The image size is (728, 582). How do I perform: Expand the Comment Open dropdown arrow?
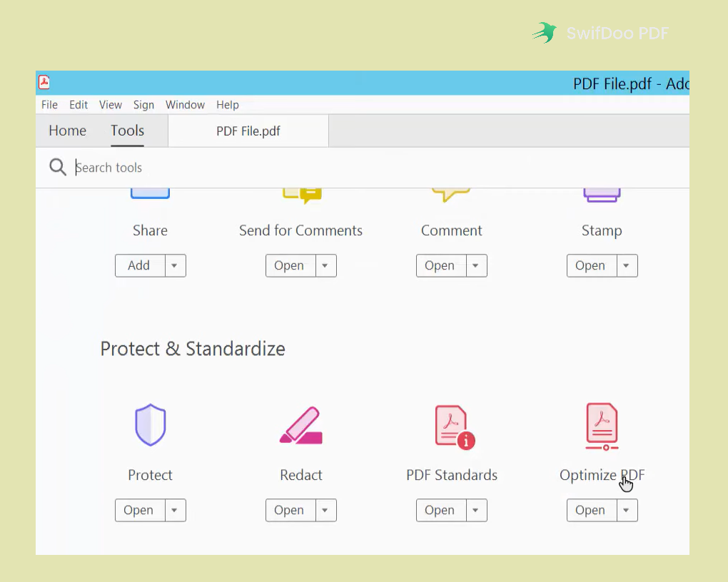pyautogui.click(x=476, y=265)
